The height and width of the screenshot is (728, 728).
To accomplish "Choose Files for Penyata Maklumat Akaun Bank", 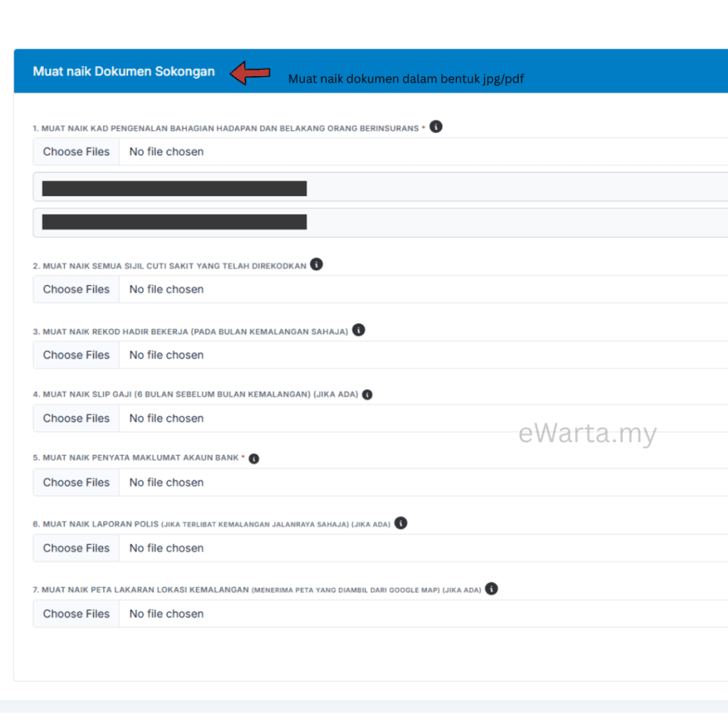I will coord(76,483).
